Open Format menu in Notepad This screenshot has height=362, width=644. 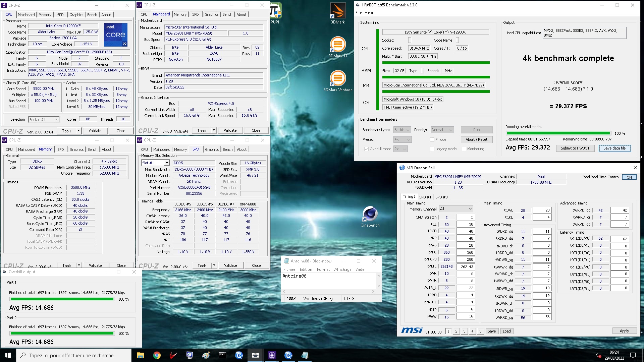point(323,269)
